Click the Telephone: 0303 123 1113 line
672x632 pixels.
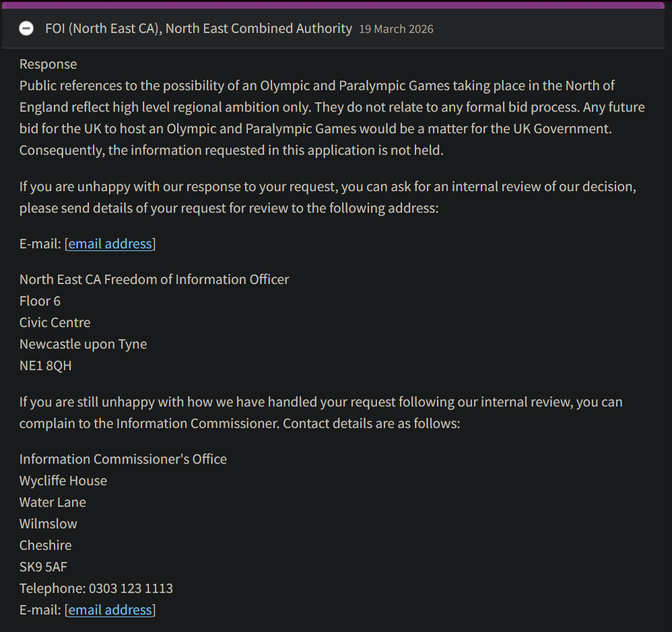[x=96, y=588]
